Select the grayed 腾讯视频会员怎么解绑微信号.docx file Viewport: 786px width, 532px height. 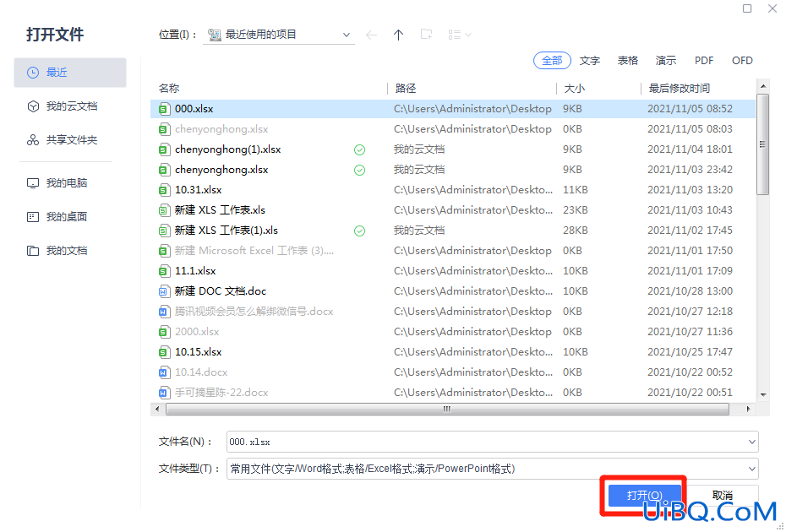(x=453, y=312)
